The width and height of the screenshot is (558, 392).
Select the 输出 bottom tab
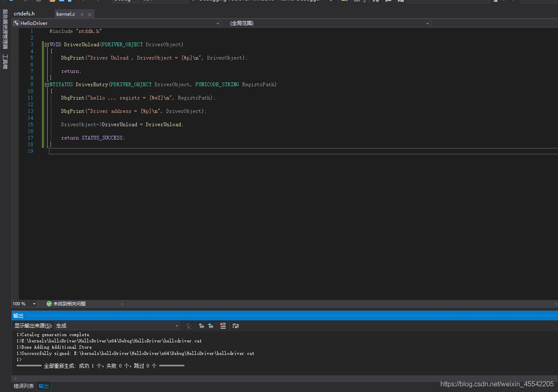tap(44, 386)
